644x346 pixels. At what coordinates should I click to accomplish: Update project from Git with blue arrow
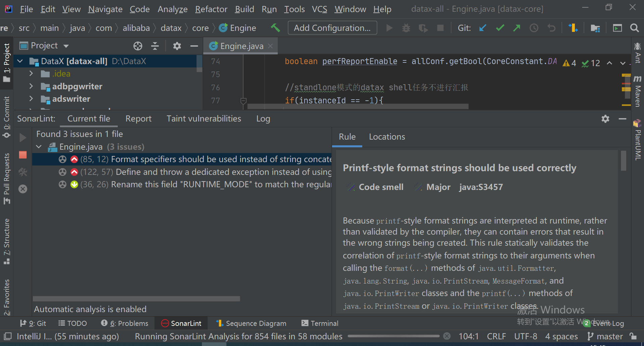coord(482,28)
